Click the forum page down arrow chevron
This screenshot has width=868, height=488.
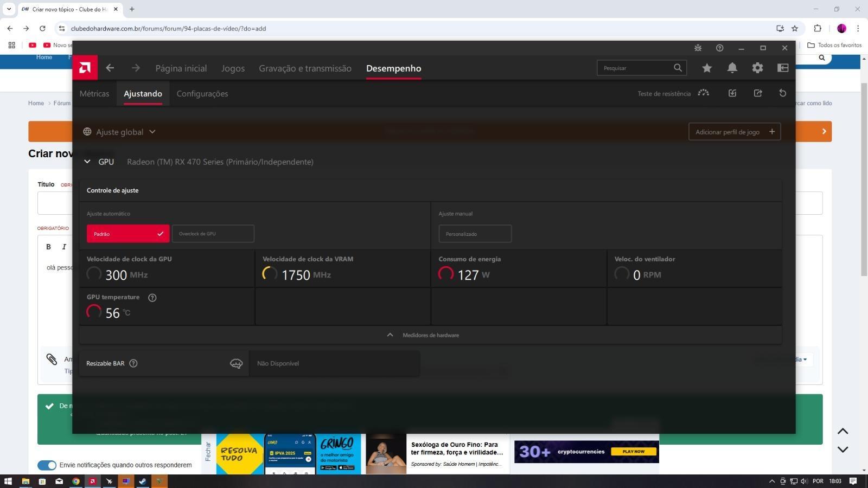click(x=843, y=450)
